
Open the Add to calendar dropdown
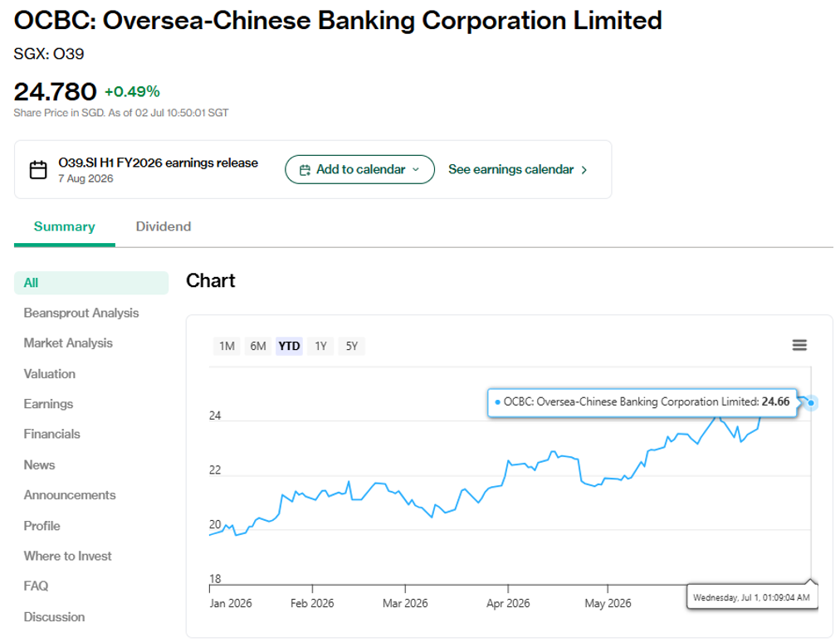click(359, 170)
